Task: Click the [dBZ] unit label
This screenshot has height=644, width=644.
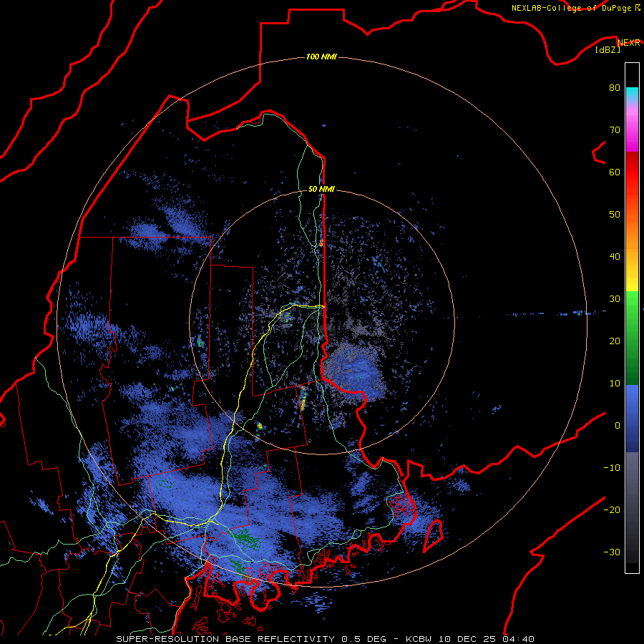Action: click(x=608, y=50)
